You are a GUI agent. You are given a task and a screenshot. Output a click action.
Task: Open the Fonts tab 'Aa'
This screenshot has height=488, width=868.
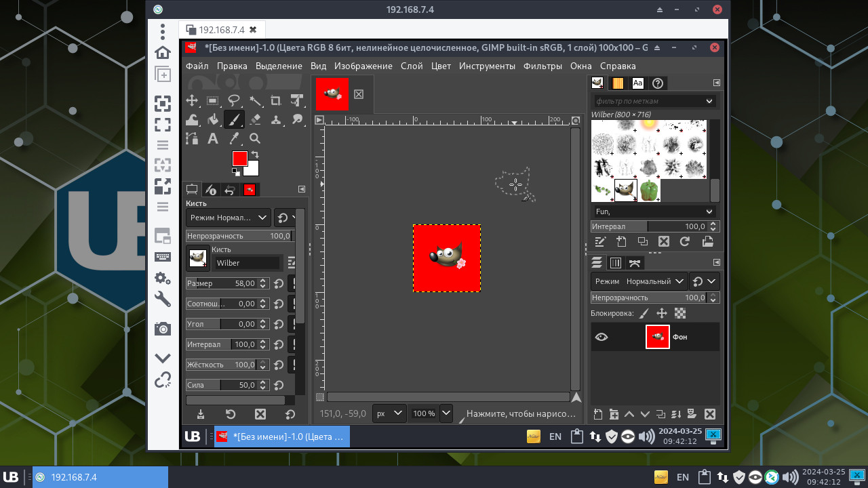tap(637, 83)
